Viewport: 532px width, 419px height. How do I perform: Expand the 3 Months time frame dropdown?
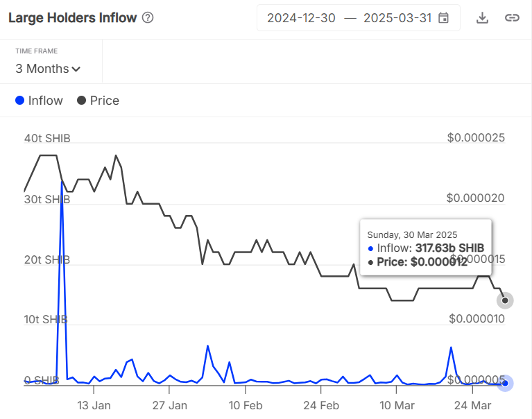[48, 69]
